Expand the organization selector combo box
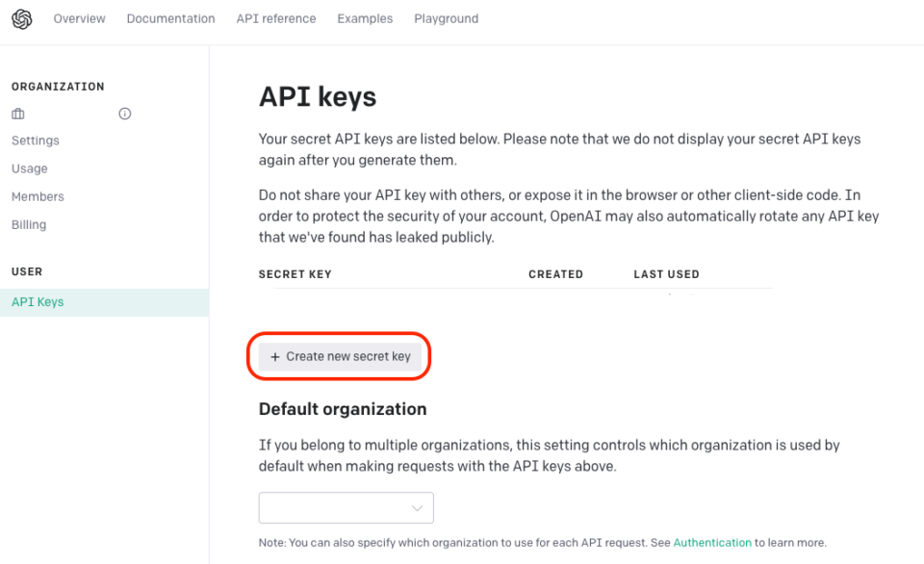Image resolution: width=924 pixels, height=564 pixels. pyautogui.click(x=346, y=507)
